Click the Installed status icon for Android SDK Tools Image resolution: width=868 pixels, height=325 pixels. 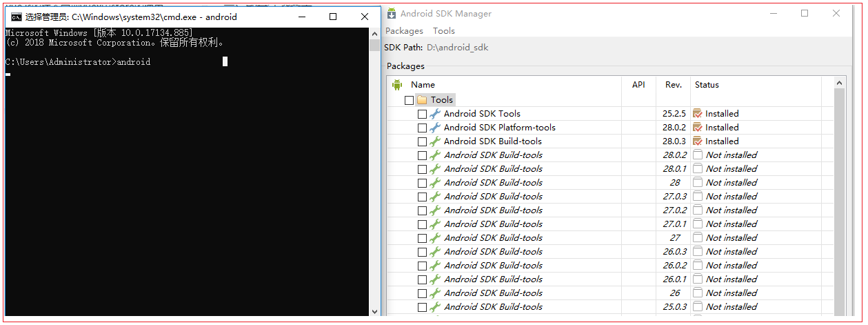click(x=698, y=114)
